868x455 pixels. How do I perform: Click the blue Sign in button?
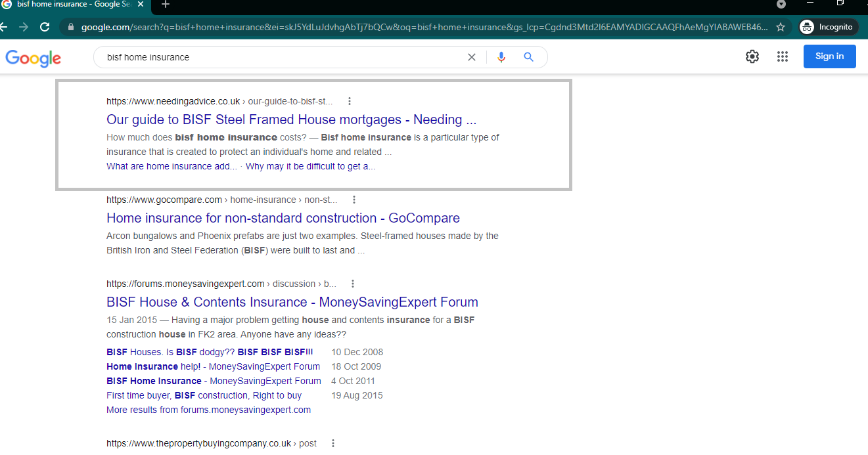[x=829, y=56]
